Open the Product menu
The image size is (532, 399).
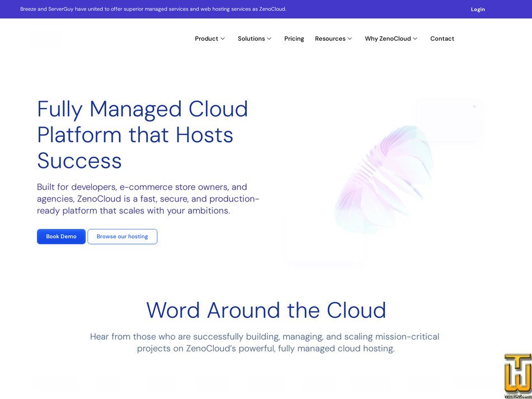[206, 39]
